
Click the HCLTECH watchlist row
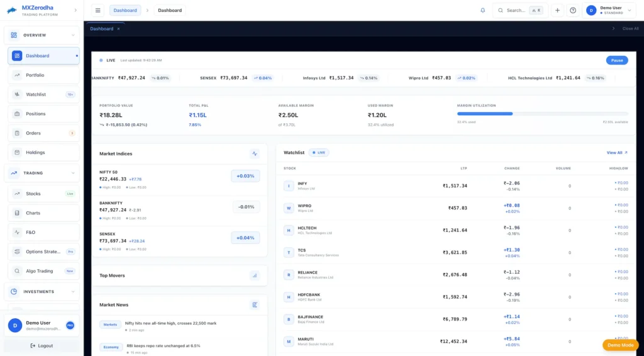(x=456, y=230)
